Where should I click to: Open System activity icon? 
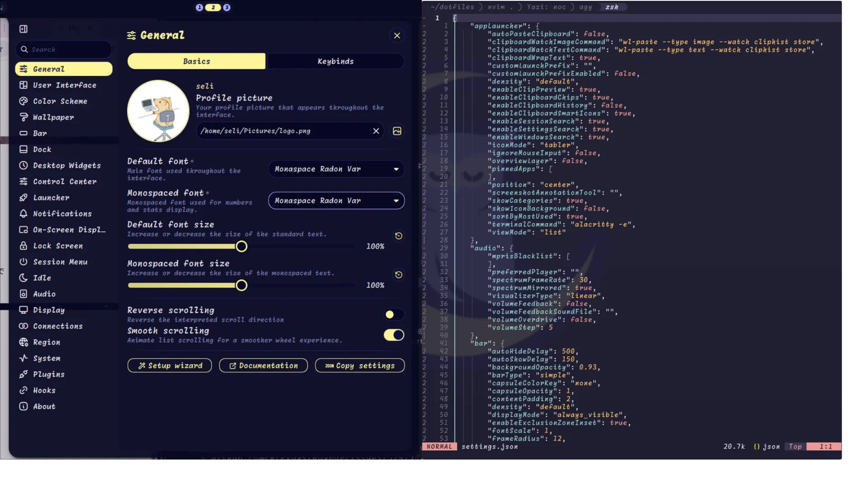pos(24,358)
